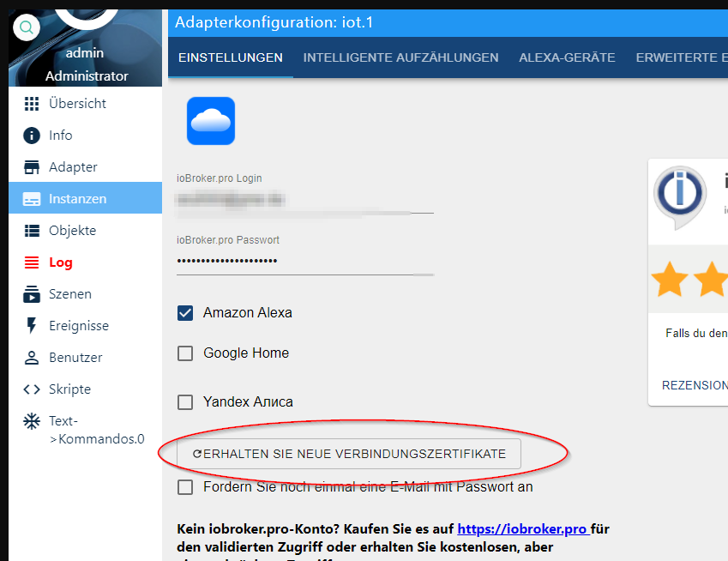Open the Log menu entry

86,262
